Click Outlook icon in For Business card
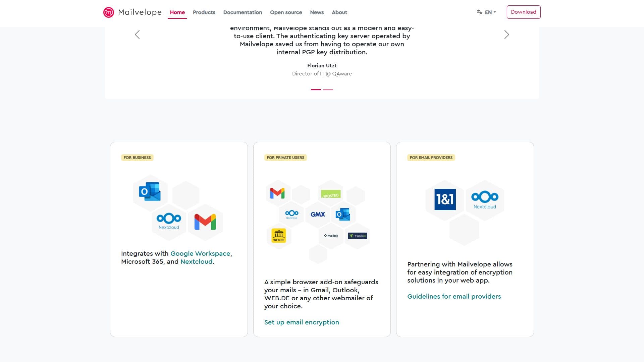Image resolution: width=644 pixels, height=362 pixels. click(150, 192)
